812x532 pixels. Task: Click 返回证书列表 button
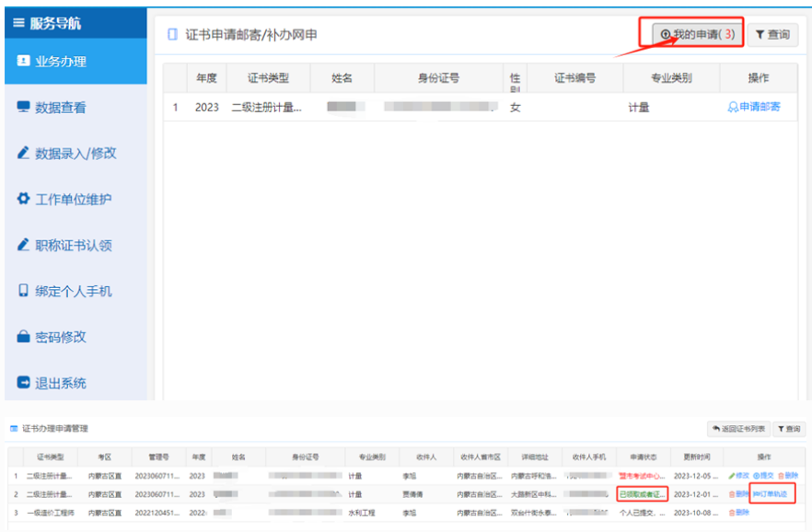click(x=738, y=429)
